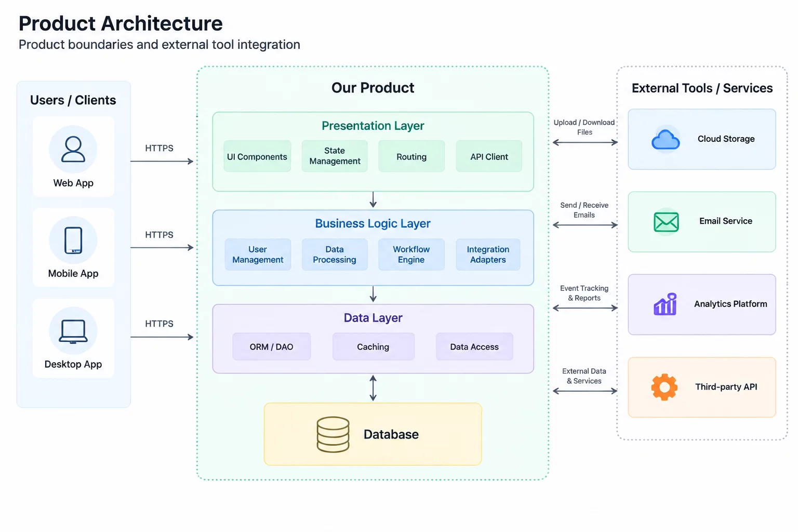The image size is (798, 532).
Task: Click the Third-party API label text
Action: [x=726, y=387]
